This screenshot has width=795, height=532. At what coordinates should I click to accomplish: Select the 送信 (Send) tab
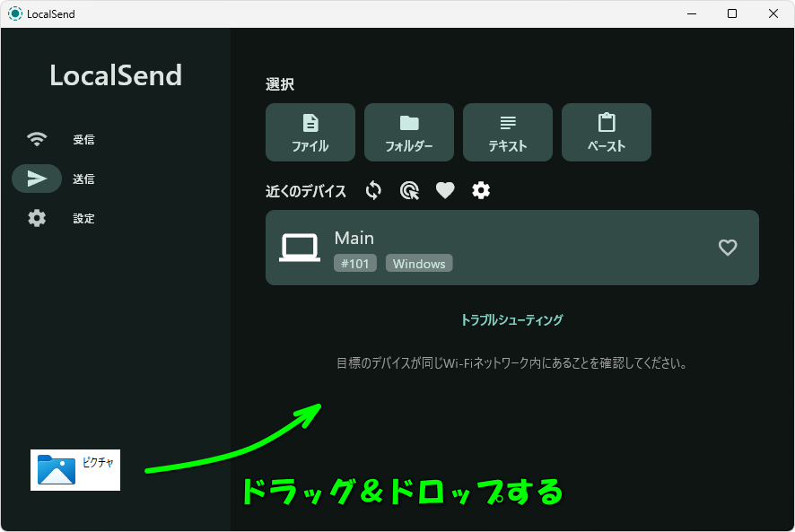coord(61,179)
